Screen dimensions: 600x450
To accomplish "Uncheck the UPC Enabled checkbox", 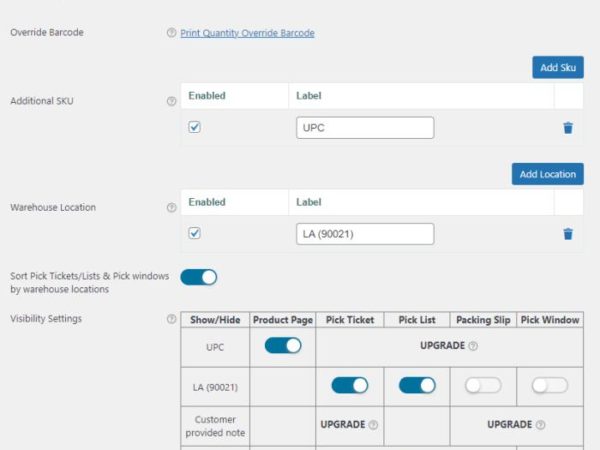I will point(195,128).
